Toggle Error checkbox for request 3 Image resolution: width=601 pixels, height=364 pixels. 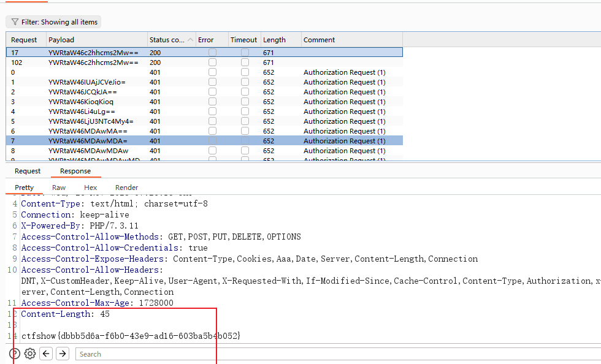tap(212, 102)
